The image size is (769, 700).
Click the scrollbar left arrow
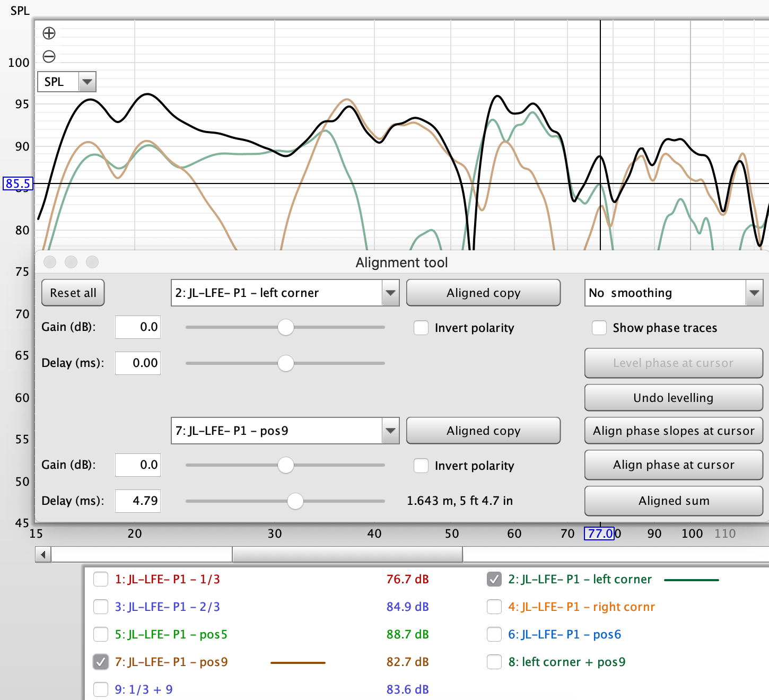coord(43,555)
